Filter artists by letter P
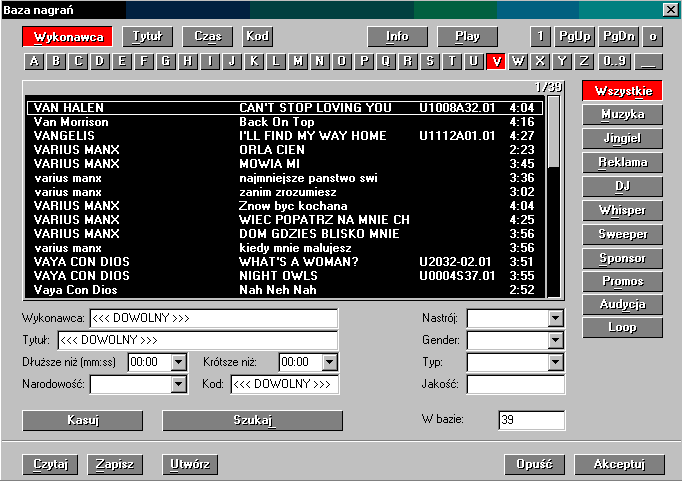The width and height of the screenshot is (682, 481). 364,61
